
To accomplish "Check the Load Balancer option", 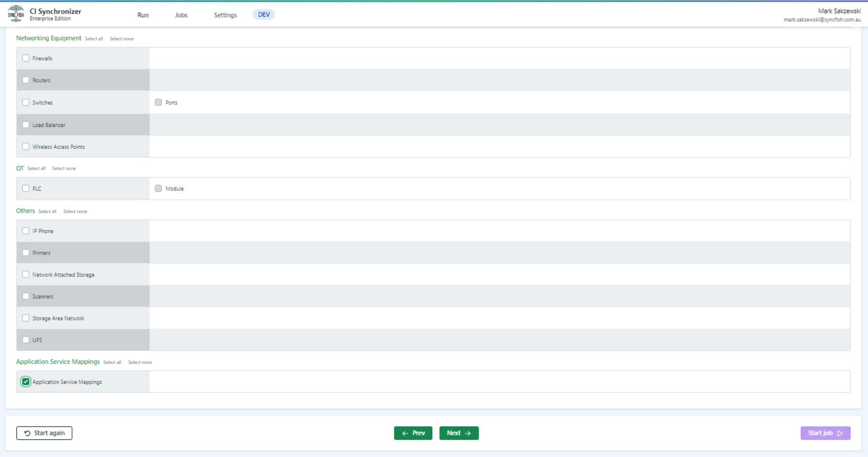I will click(26, 125).
